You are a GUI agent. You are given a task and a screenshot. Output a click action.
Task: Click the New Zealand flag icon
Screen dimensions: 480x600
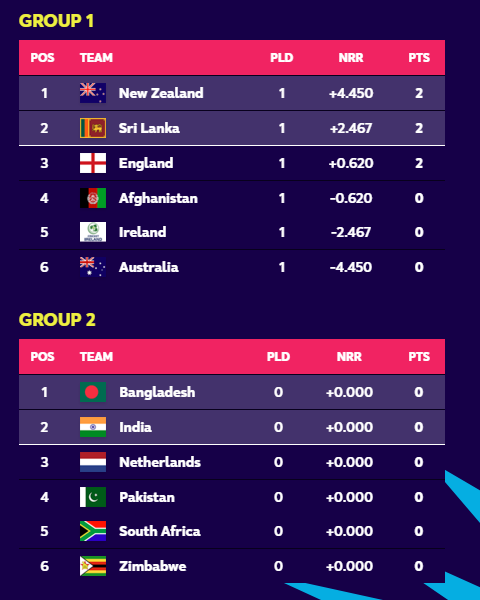93,93
